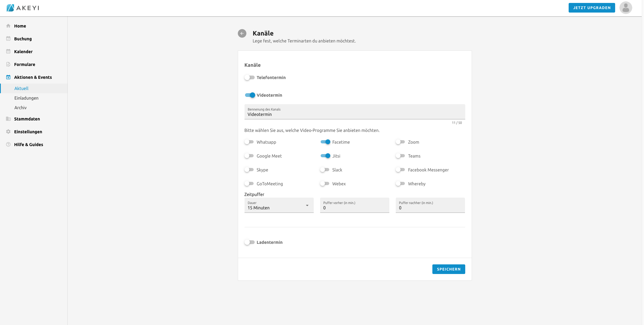The height and width of the screenshot is (325, 644).
Task: Click the Einstellungen gear icon
Action: (x=8, y=132)
